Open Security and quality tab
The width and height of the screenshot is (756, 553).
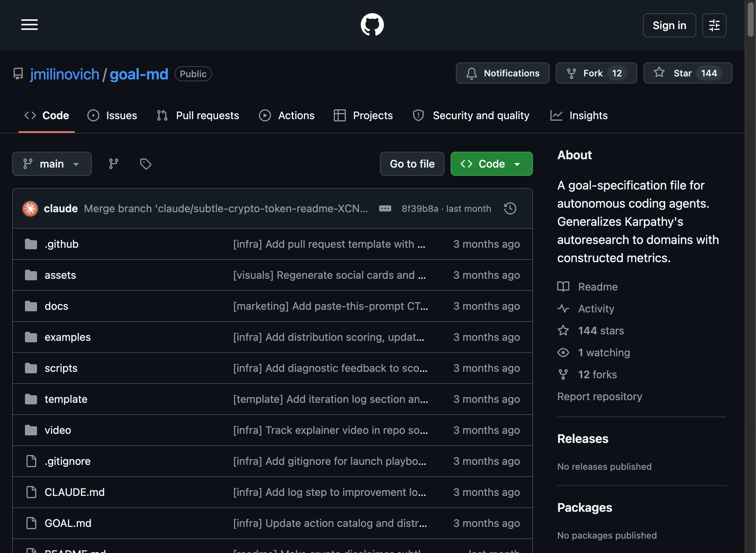click(471, 115)
